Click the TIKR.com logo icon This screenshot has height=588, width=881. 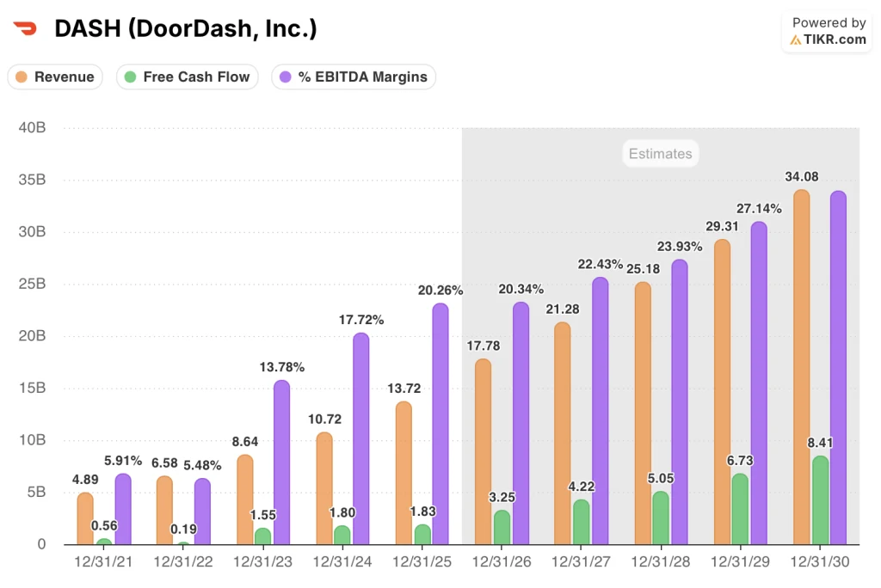point(796,40)
